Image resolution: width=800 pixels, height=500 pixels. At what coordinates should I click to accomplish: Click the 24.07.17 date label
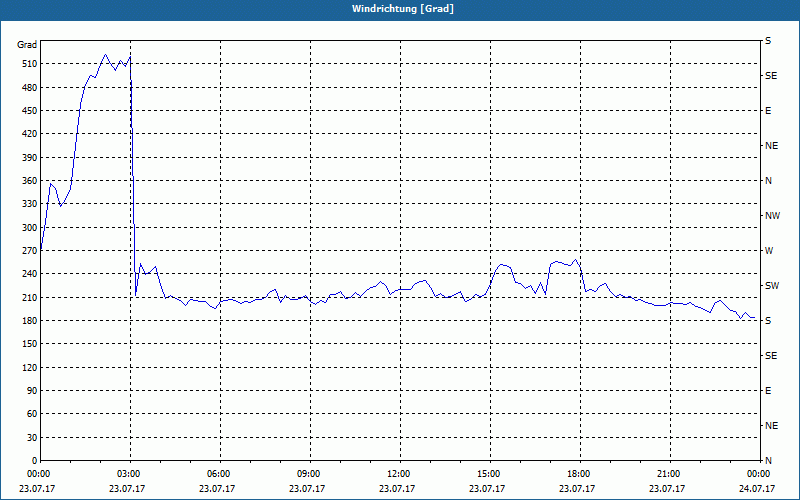coord(757,488)
